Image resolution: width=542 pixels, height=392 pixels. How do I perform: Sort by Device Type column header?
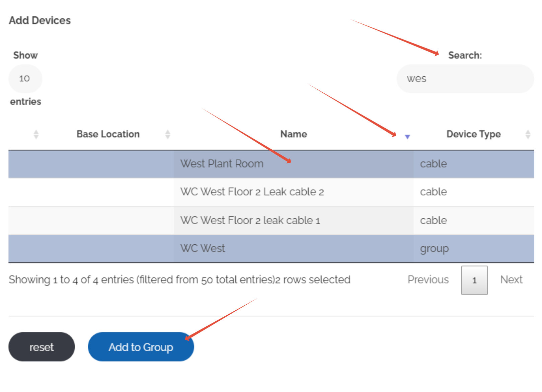click(473, 134)
